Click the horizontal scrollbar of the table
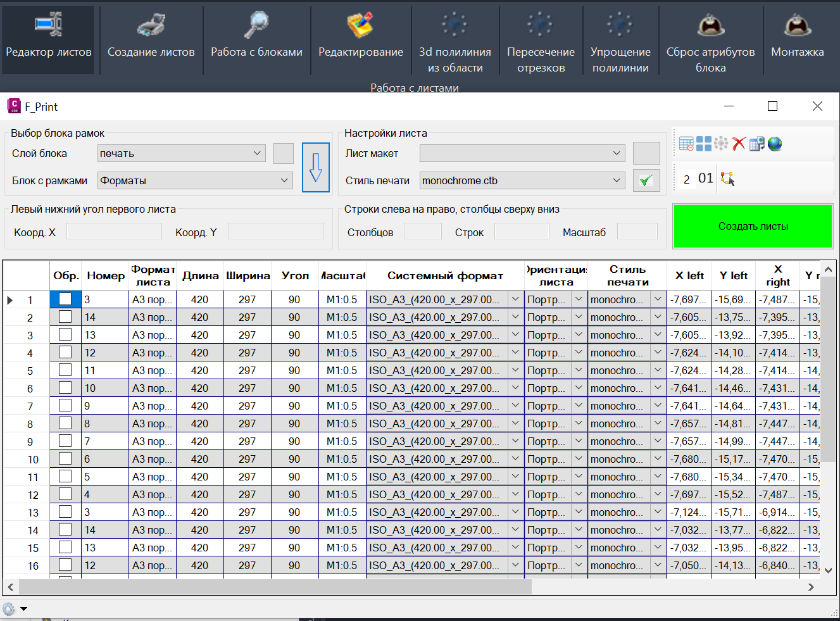840x621 pixels. pyautogui.click(x=275, y=587)
